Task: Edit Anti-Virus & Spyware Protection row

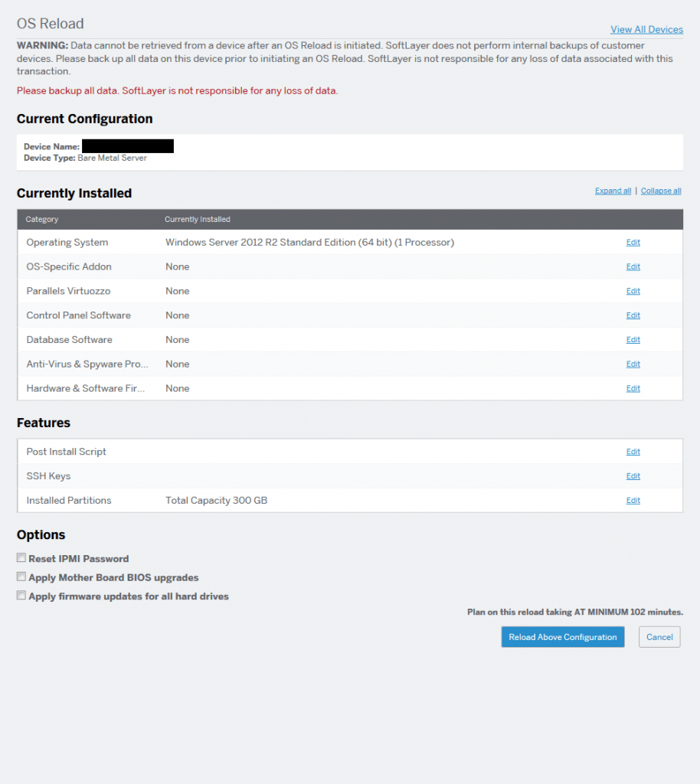Action: click(x=633, y=364)
